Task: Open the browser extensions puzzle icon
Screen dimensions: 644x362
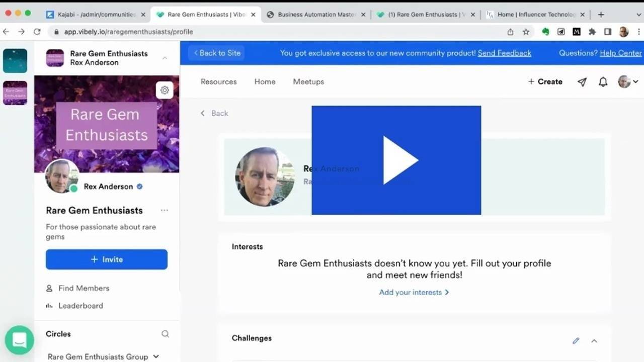Action: [592, 32]
